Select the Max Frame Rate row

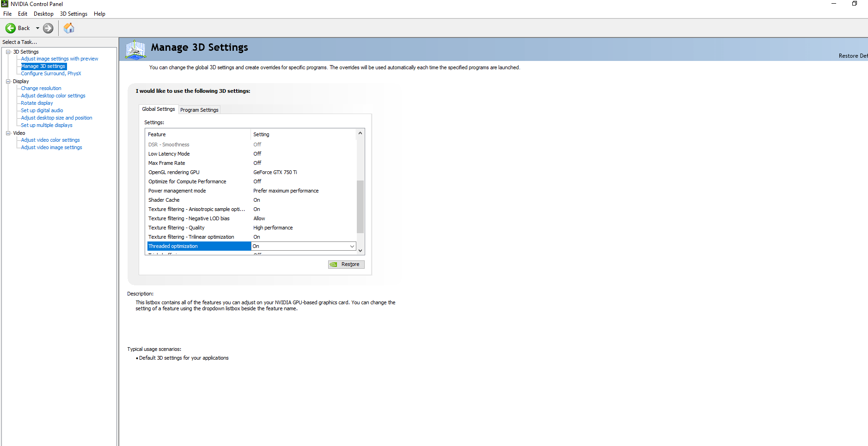[x=252, y=163]
